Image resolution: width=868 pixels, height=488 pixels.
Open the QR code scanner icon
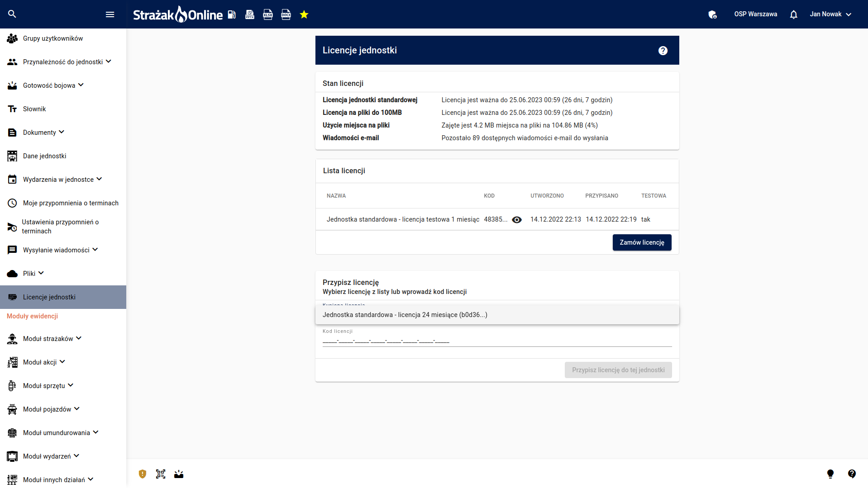coord(161,474)
